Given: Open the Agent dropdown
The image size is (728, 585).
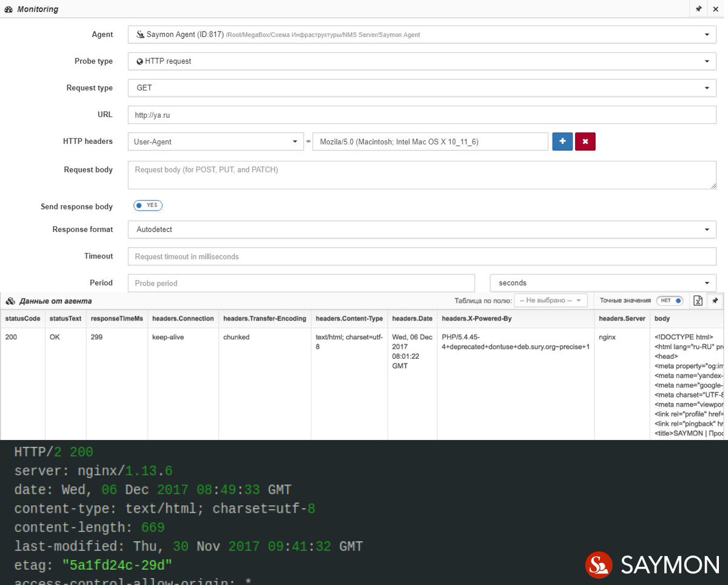Looking at the screenshot, I should [422, 35].
